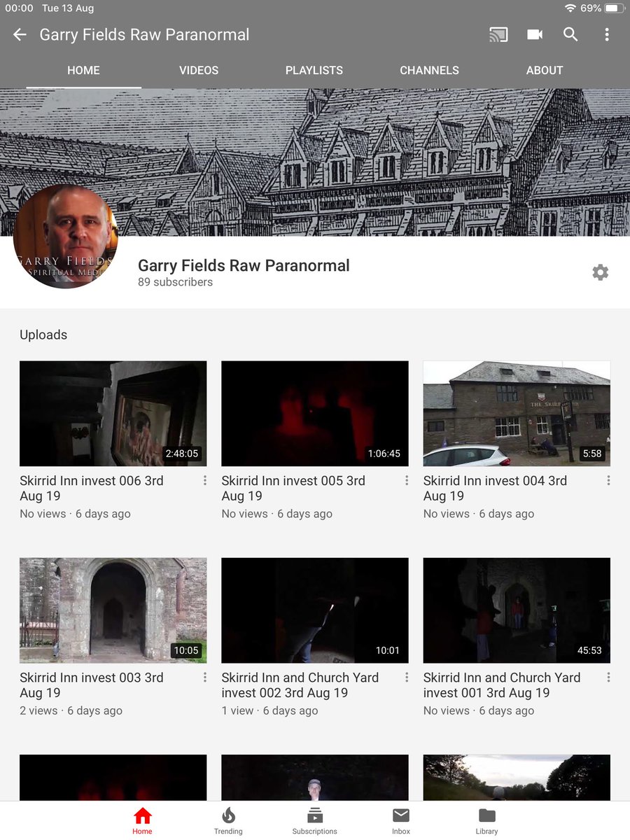This screenshot has width=630, height=840.
Task: Open options for Skirrid Inn invest 006
Action: pos(205,480)
